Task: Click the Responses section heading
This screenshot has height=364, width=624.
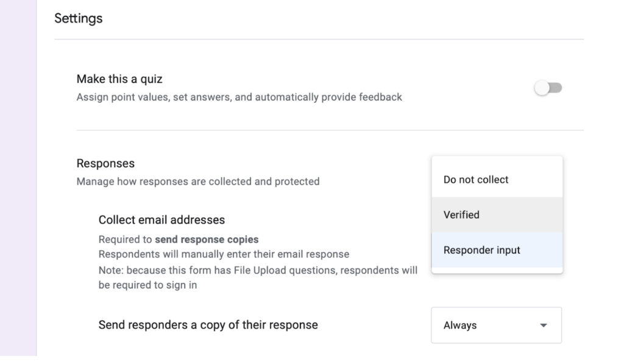Action: coord(105,164)
